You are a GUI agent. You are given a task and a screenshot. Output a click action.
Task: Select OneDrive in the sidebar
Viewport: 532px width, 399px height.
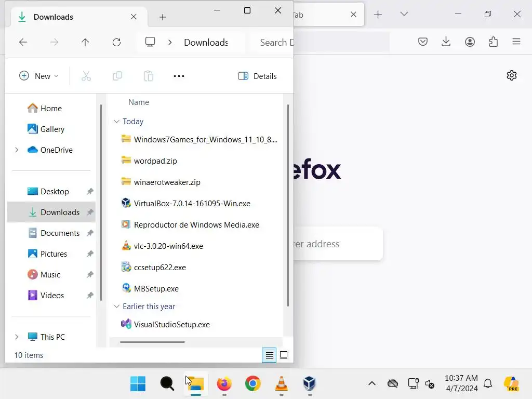tap(50, 150)
